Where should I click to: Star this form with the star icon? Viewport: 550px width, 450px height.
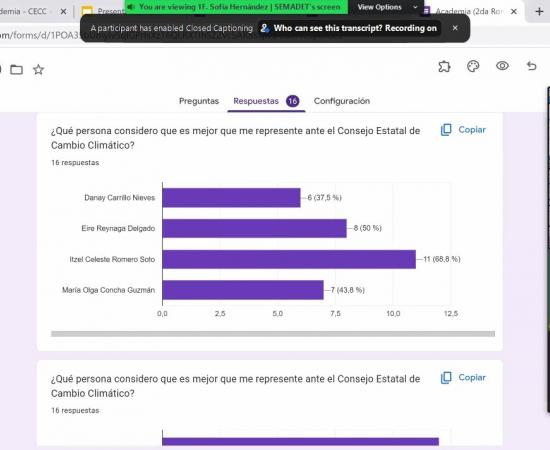coord(38,69)
